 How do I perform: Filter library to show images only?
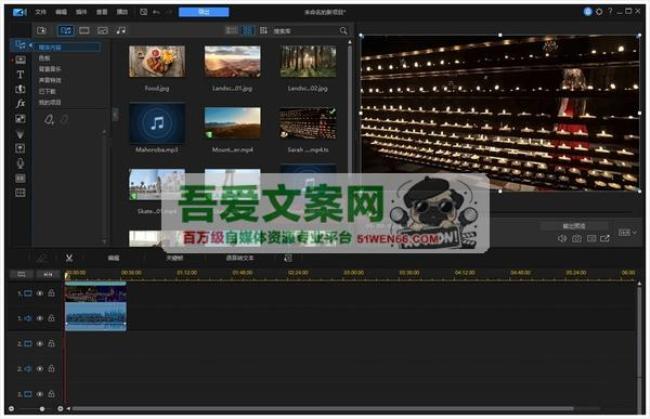pos(102,30)
